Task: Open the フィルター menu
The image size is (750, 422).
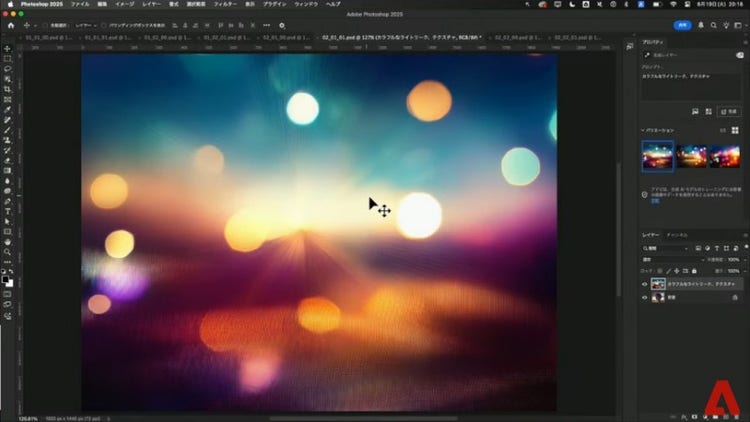Action: click(x=225, y=4)
